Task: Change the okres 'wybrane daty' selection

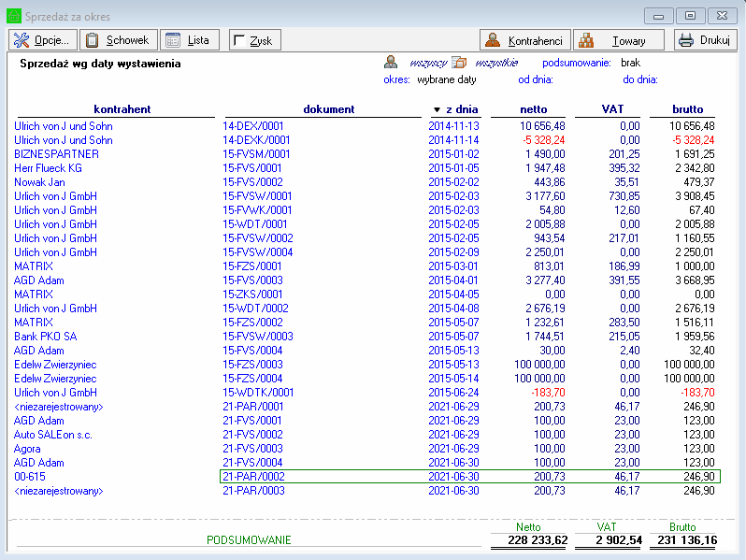Action: pos(446,79)
